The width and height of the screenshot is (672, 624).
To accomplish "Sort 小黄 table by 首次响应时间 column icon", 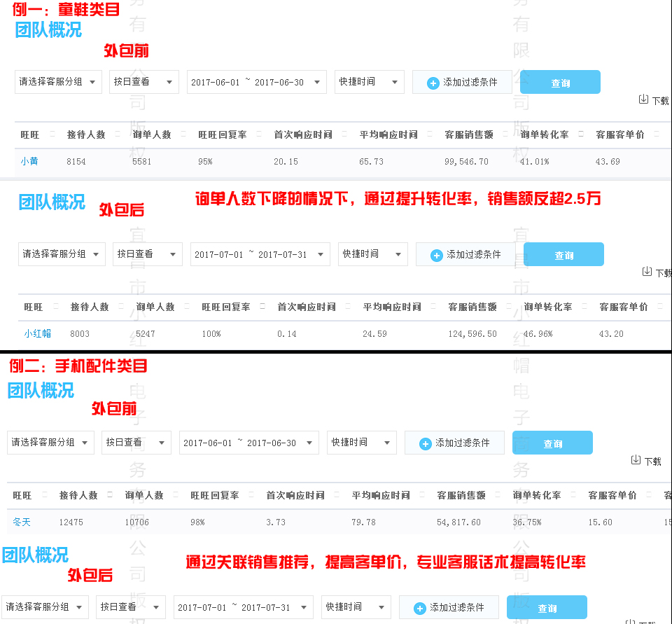I will click(x=344, y=134).
